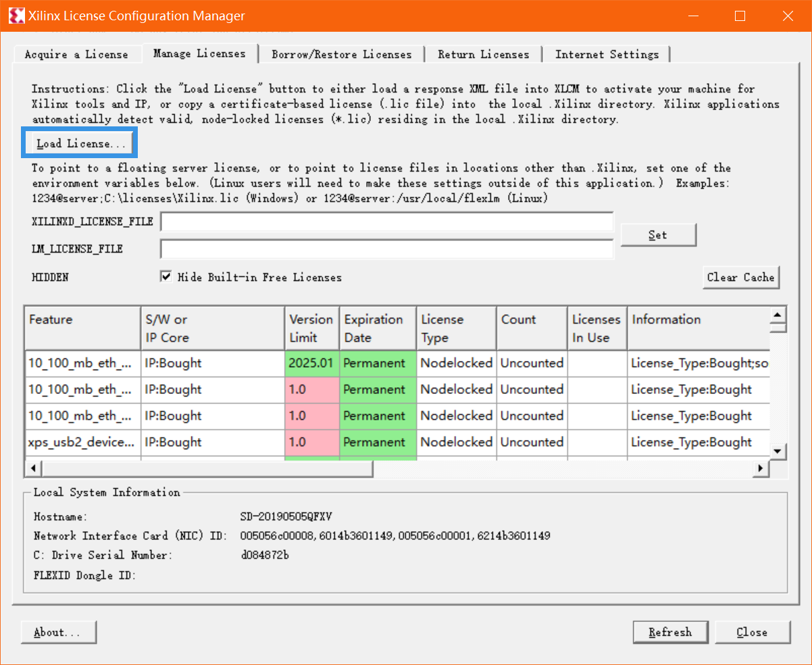812x665 pixels.
Task: Close the License Configuration Manager
Action: coord(752,632)
